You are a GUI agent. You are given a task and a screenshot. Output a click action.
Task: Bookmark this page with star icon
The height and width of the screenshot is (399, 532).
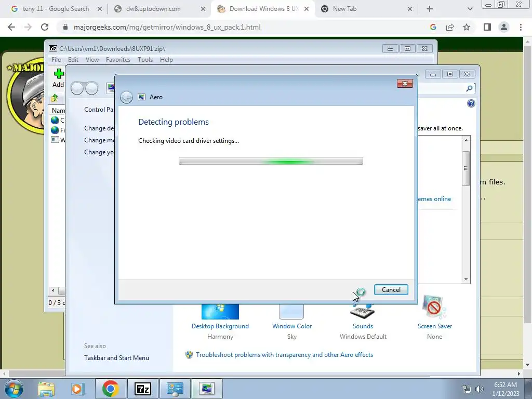(x=467, y=27)
